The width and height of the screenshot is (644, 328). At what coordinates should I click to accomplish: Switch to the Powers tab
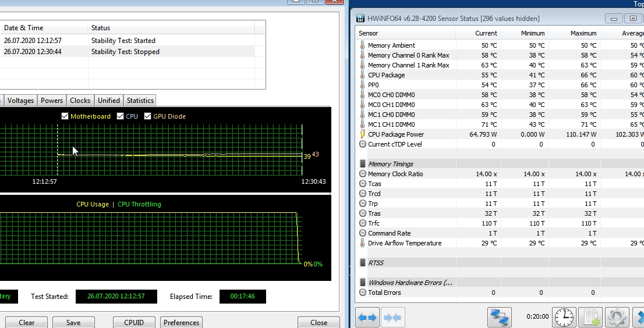point(52,101)
